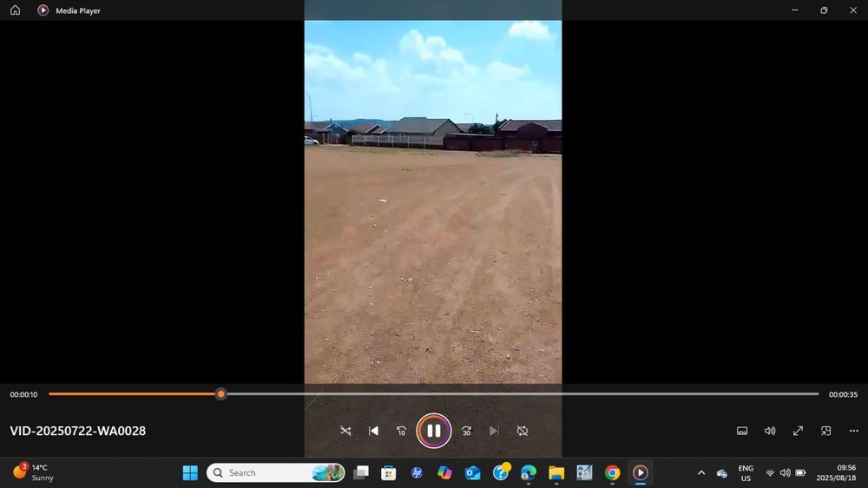Go to previous track

[373, 431]
